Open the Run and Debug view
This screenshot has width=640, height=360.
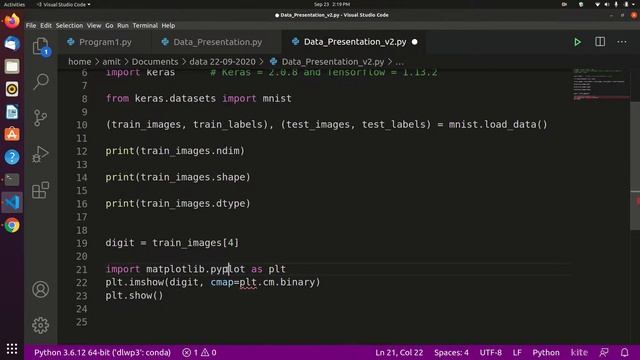[40, 154]
